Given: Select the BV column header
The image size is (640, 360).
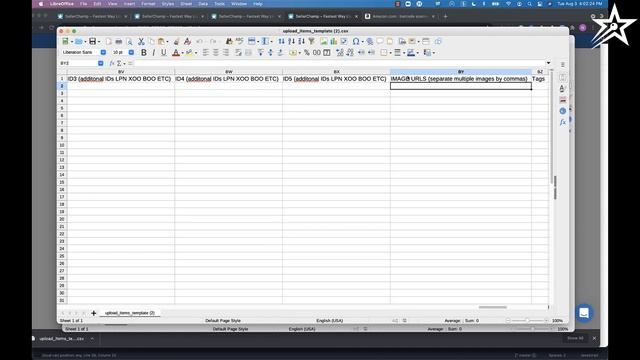Looking at the screenshot, I should coord(121,72).
